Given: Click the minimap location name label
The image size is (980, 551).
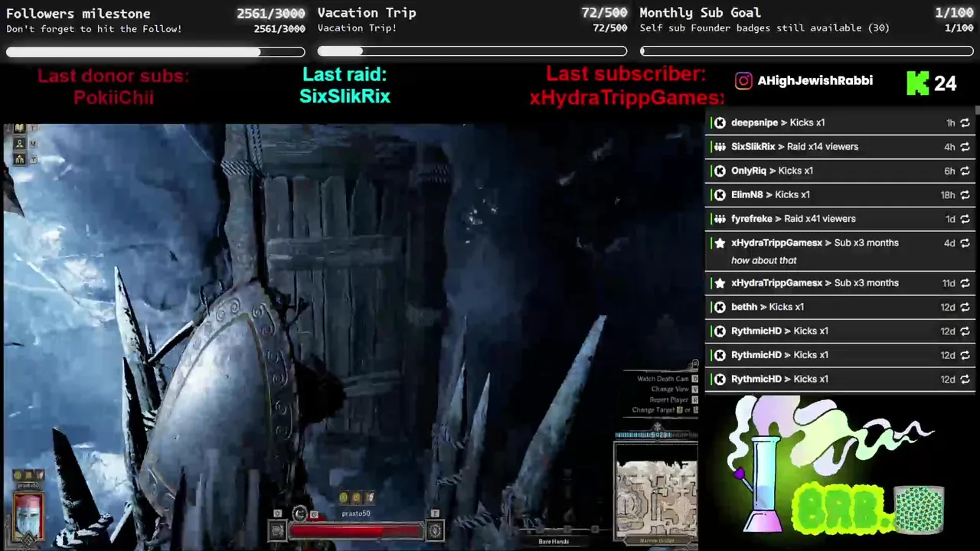Looking at the screenshot, I should pyautogui.click(x=656, y=541).
